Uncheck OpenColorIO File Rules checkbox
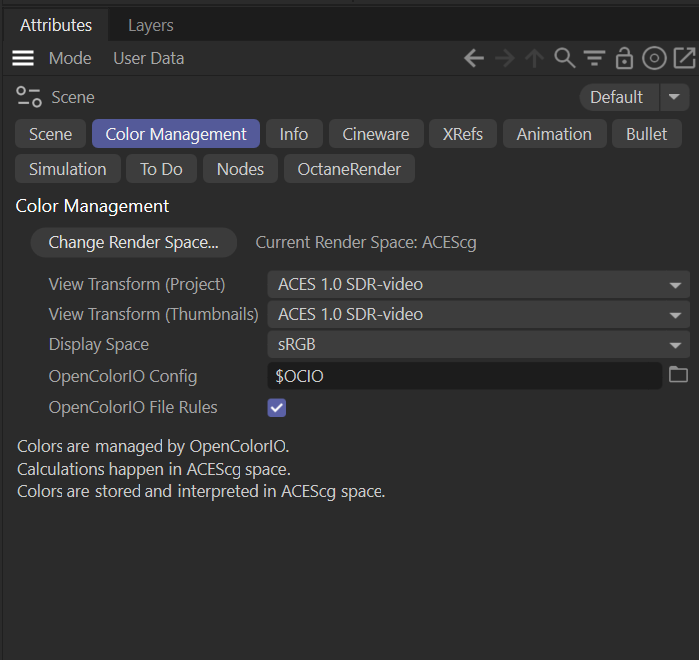Image resolution: width=699 pixels, height=660 pixels. (277, 407)
